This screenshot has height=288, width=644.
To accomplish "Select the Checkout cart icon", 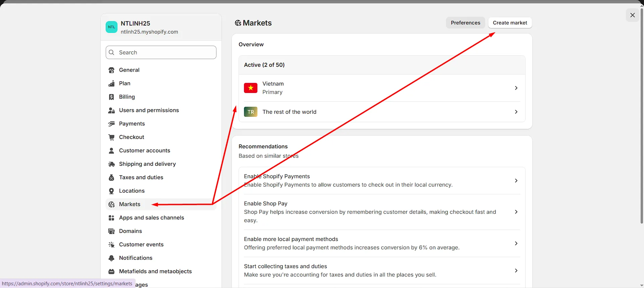I will (111, 137).
